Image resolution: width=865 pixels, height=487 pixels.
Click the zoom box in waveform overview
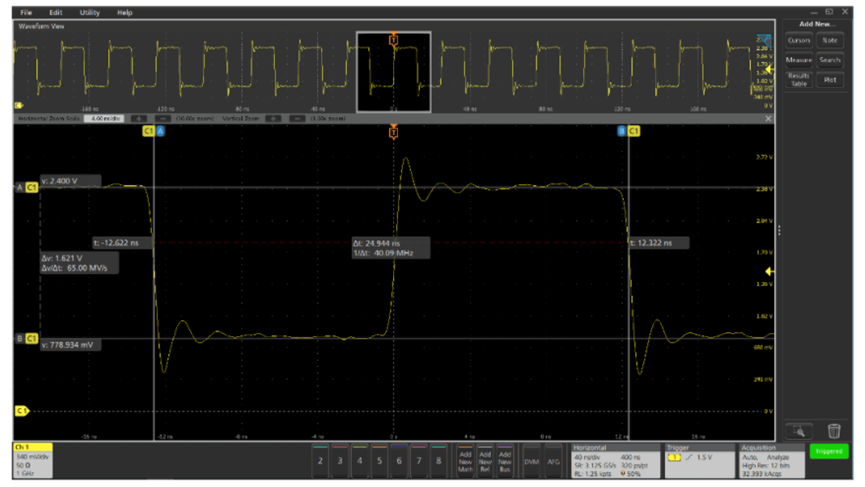pyautogui.click(x=393, y=70)
